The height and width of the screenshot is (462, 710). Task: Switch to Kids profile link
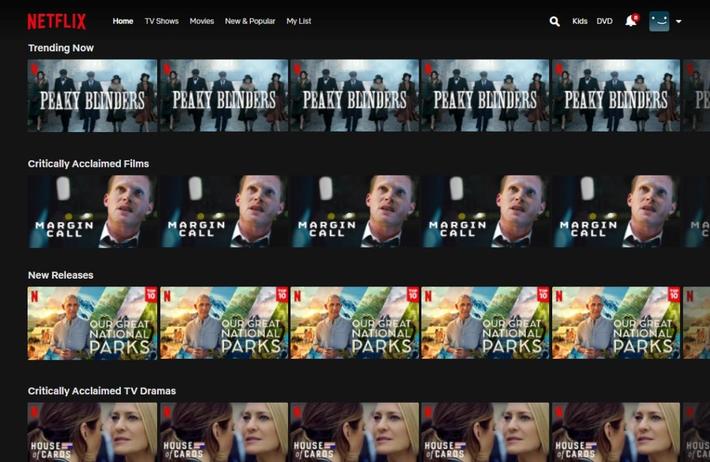click(x=580, y=21)
